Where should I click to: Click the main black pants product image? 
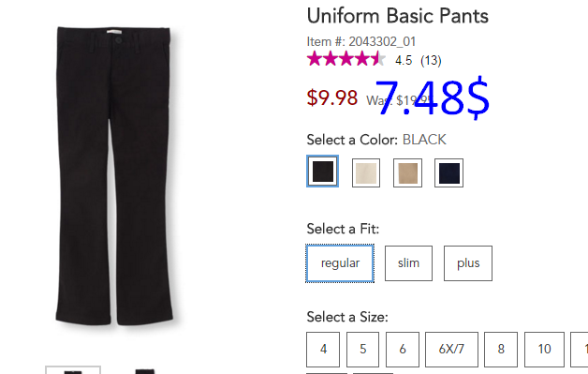[114, 175]
